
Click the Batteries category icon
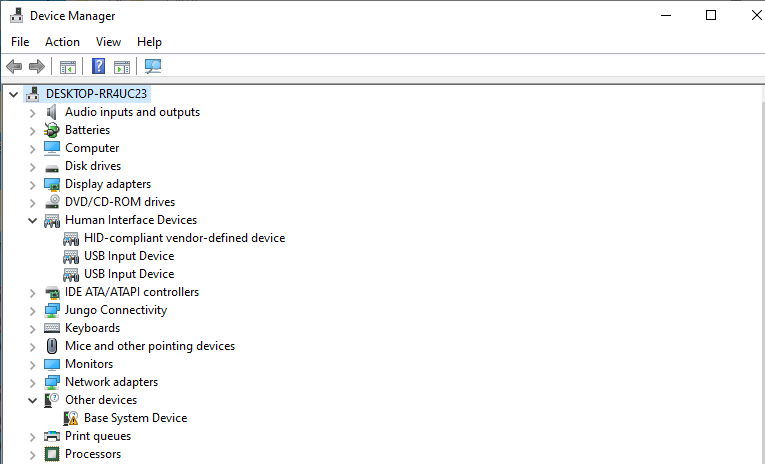[x=53, y=130]
